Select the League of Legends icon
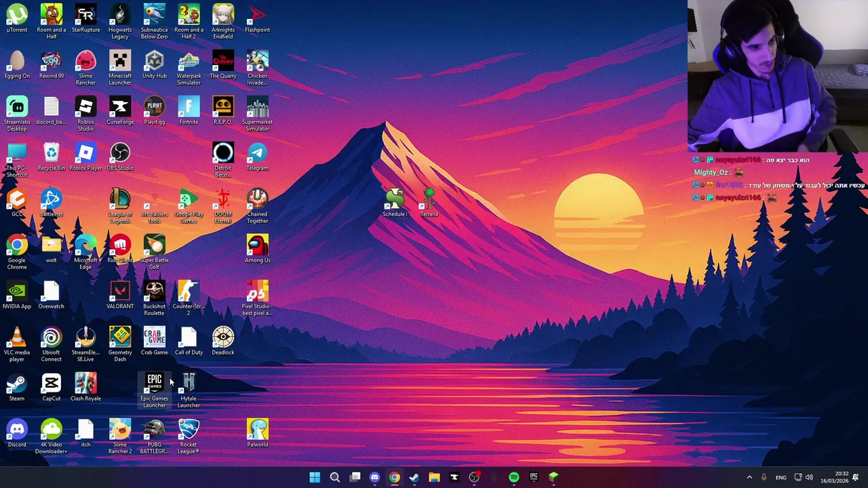Screen dimensions: 868x488 pyautogui.click(x=120, y=206)
